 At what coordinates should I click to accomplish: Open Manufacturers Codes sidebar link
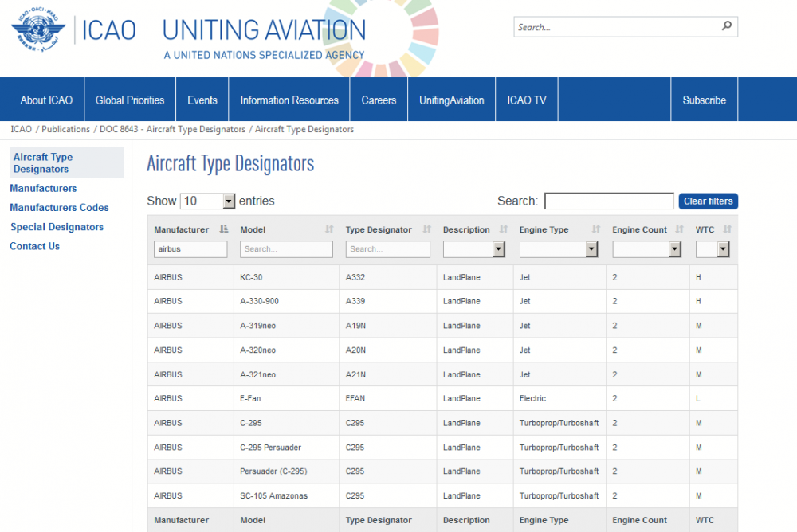pos(59,208)
